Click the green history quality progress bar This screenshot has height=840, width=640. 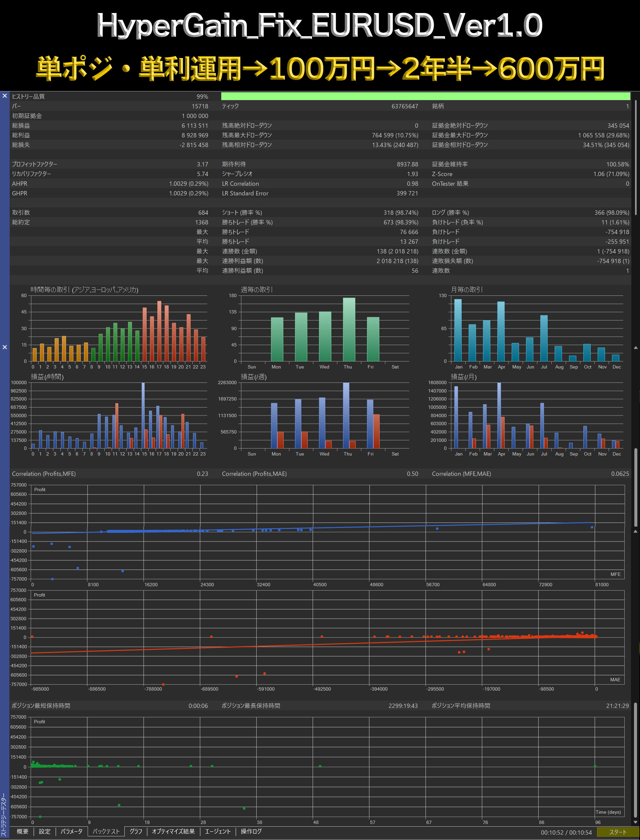[x=425, y=96]
